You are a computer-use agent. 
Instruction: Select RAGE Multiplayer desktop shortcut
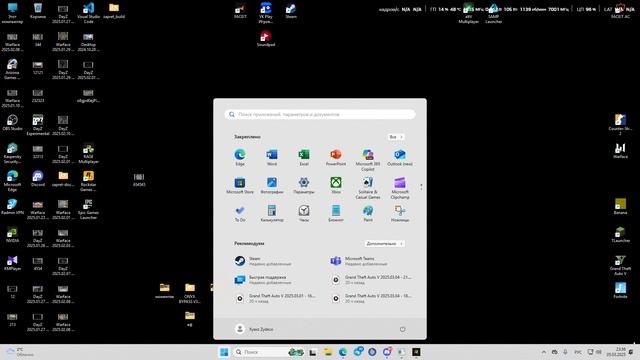[88, 153]
